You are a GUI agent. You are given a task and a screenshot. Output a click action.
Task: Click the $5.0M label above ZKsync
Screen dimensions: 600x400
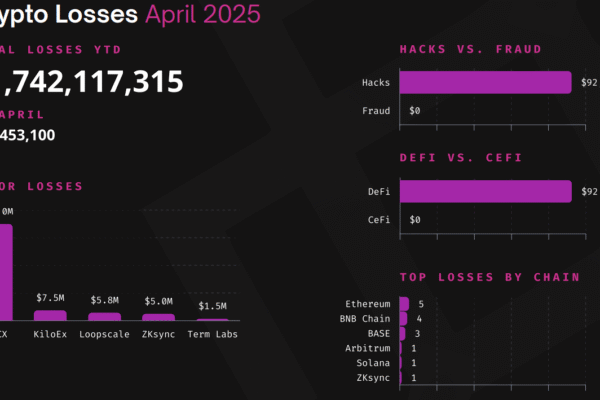pos(158,301)
